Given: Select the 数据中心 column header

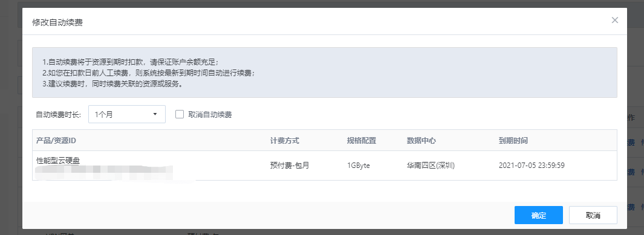Looking at the screenshot, I should point(421,141).
